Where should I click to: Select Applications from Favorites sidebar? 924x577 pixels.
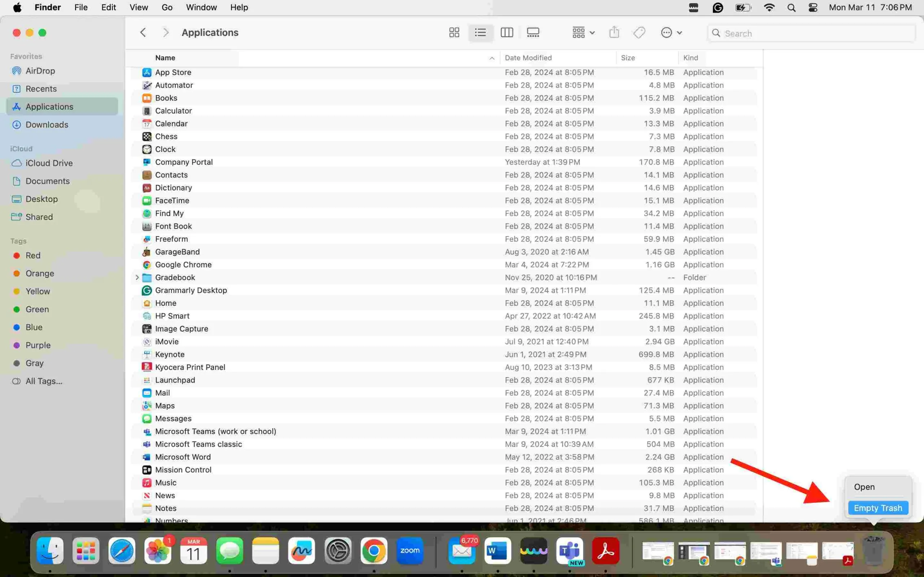(x=49, y=106)
